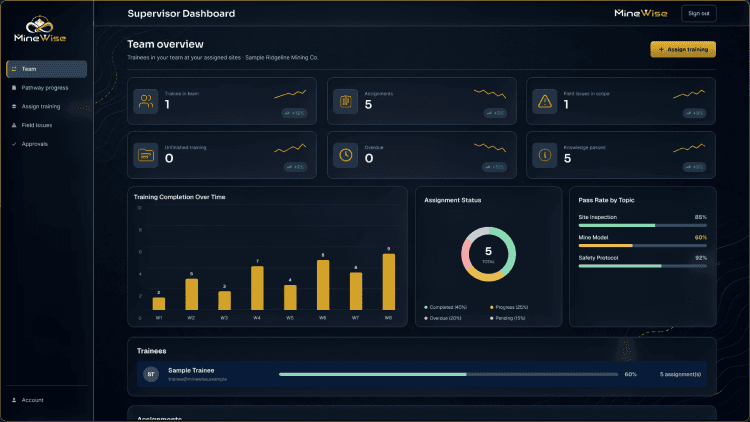Click the Unfinished training trend badge
Image resolution: width=750 pixels, height=422 pixels.
coord(295,167)
